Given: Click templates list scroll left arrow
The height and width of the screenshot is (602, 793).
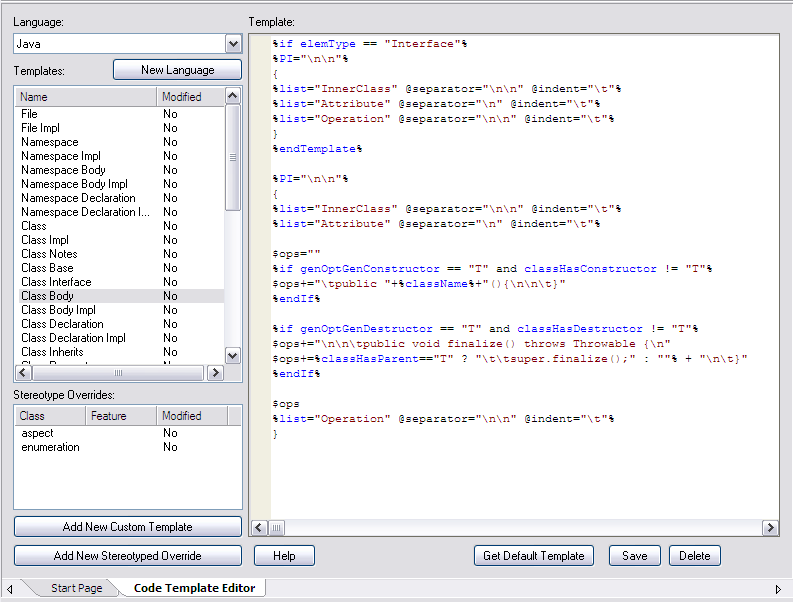Looking at the screenshot, I should coord(23,373).
